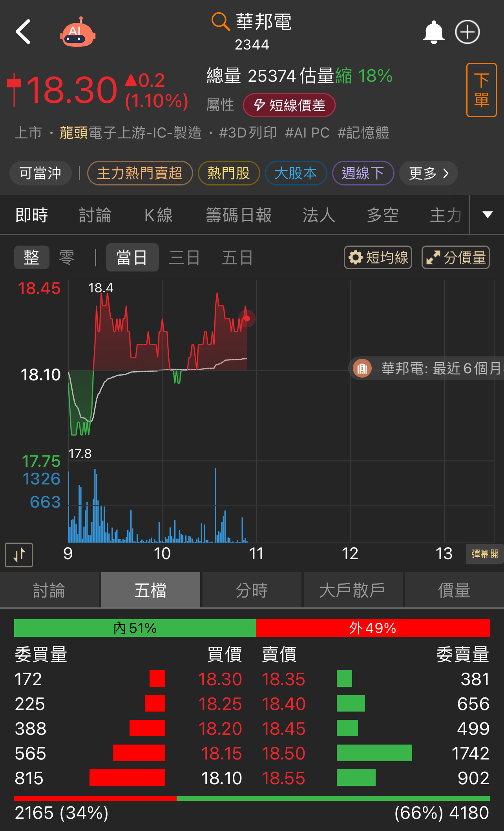Switch to 五檔 tab

coord(151,590)
